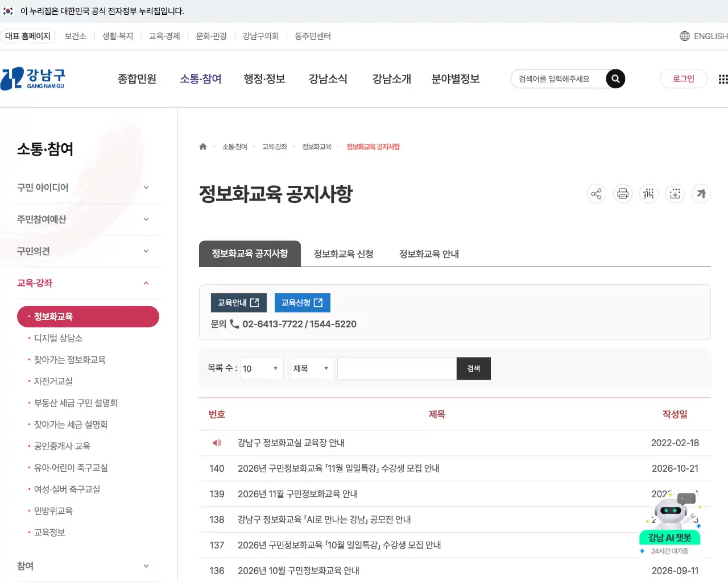Click the magnifier search icon in the header

click(615, 79)
